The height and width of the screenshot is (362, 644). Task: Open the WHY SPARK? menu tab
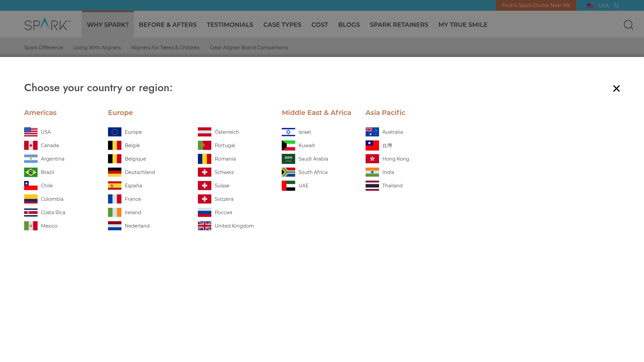[108, 25]
